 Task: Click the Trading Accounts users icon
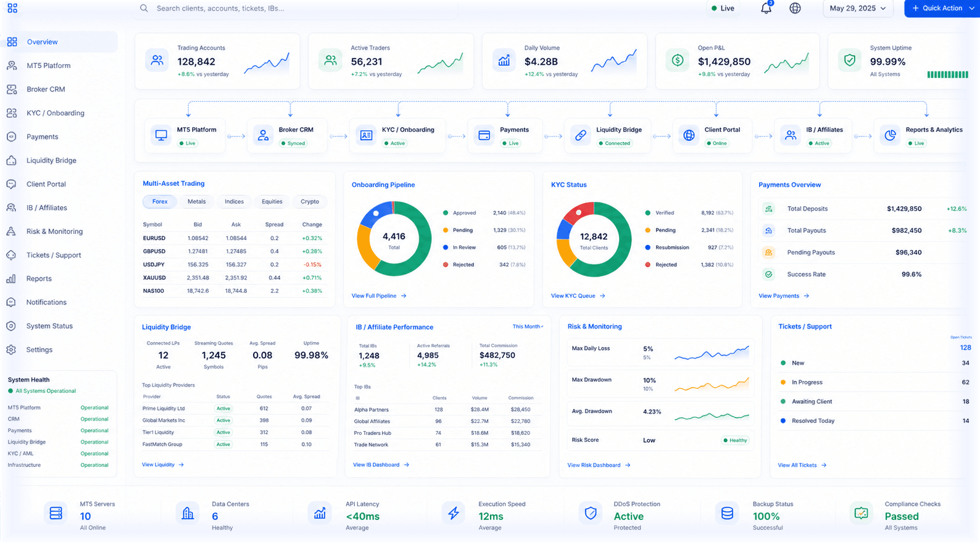157,61
